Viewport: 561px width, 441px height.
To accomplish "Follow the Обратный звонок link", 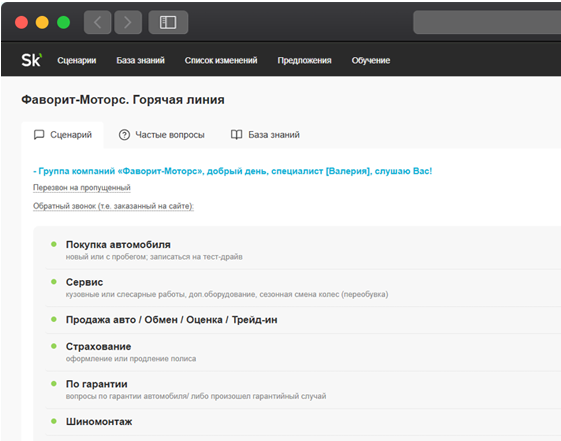I will 113,206.
